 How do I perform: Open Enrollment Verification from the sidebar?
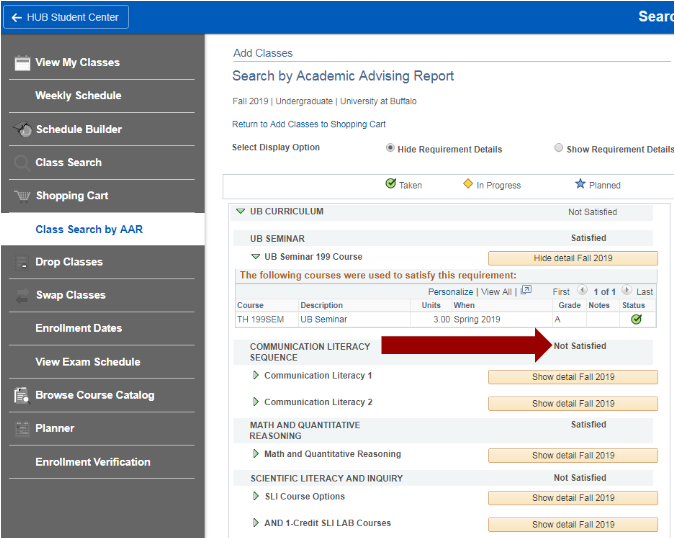coord(92,462)
